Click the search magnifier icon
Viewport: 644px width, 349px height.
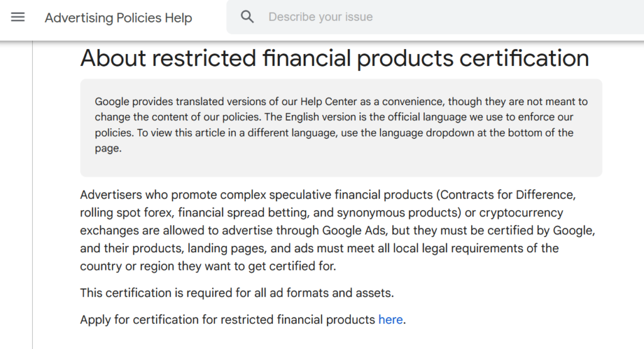tap(248, 17)
